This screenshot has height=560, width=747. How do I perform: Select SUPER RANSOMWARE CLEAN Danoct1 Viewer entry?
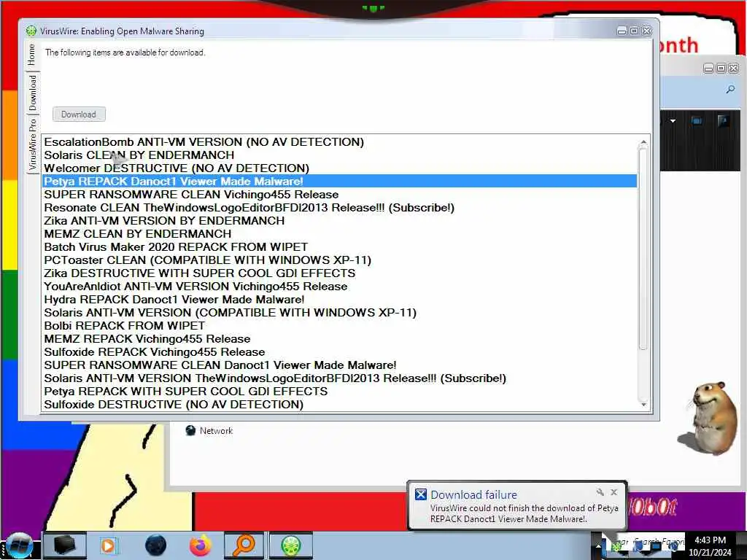pos(340,365)
